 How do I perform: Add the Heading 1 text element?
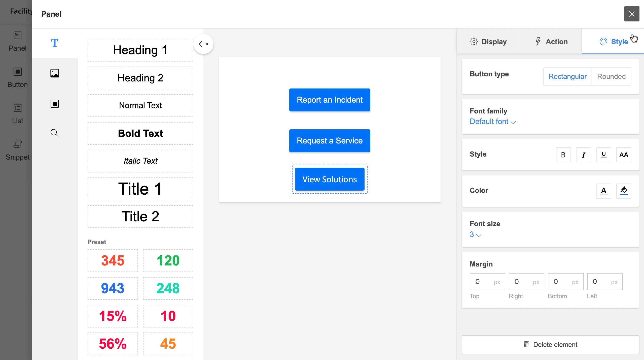pyautogui.click(x=140, y=50)
